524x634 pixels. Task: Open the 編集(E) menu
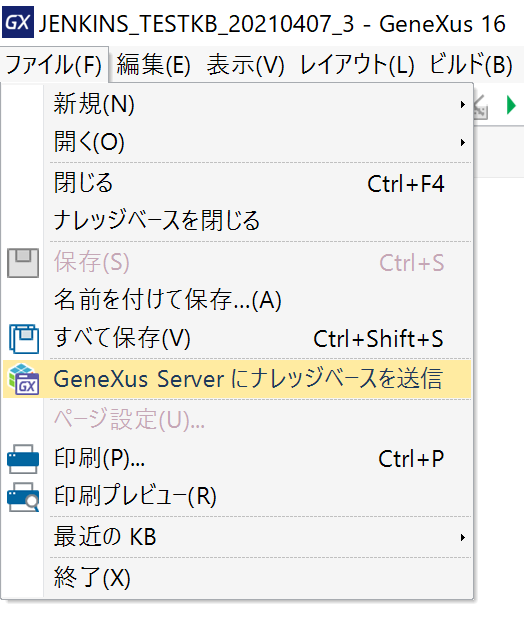(154, 65)
